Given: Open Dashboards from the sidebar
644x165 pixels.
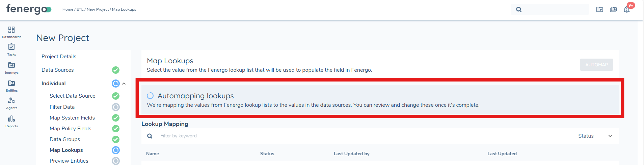Looking at the screenshot, I should (11, 32).
